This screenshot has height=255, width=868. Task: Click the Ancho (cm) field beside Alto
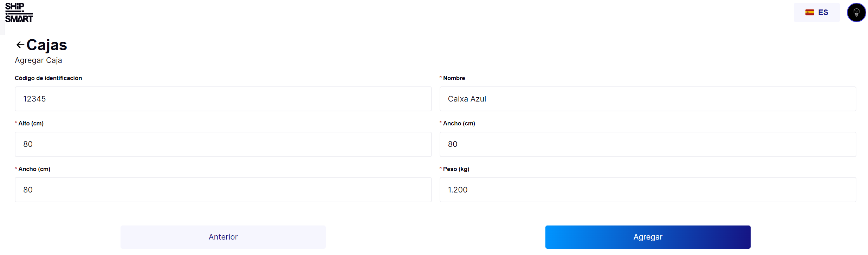click(647, 144)
